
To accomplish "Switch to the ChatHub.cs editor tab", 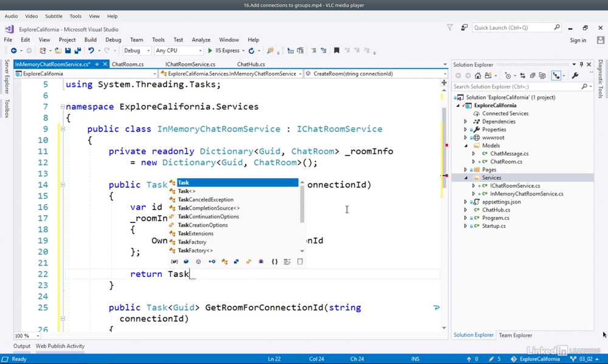I will 251,64.
